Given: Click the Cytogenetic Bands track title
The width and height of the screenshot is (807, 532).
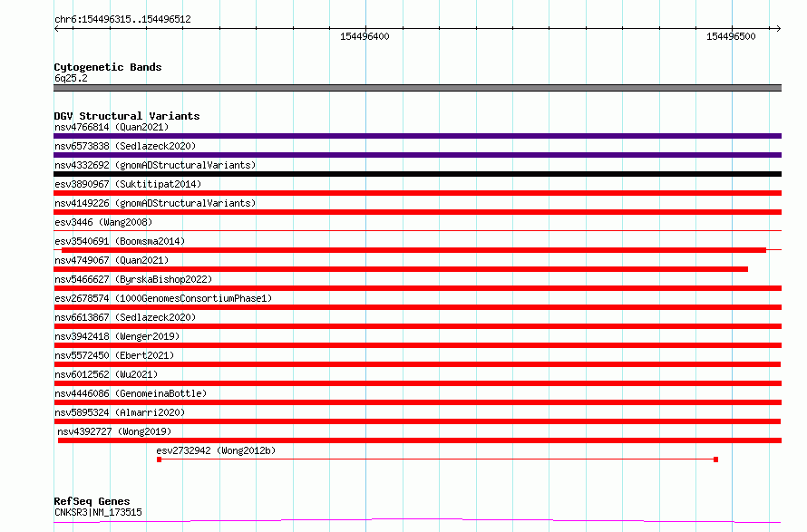Looking at the screenshot, I should coord(108,67).
